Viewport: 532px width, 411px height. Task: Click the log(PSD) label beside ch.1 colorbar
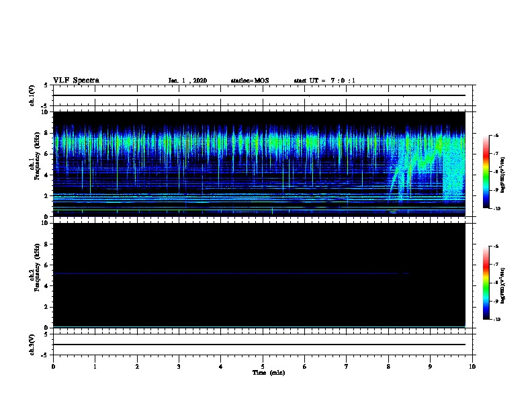pyautogui.click(x=502, y=175)
